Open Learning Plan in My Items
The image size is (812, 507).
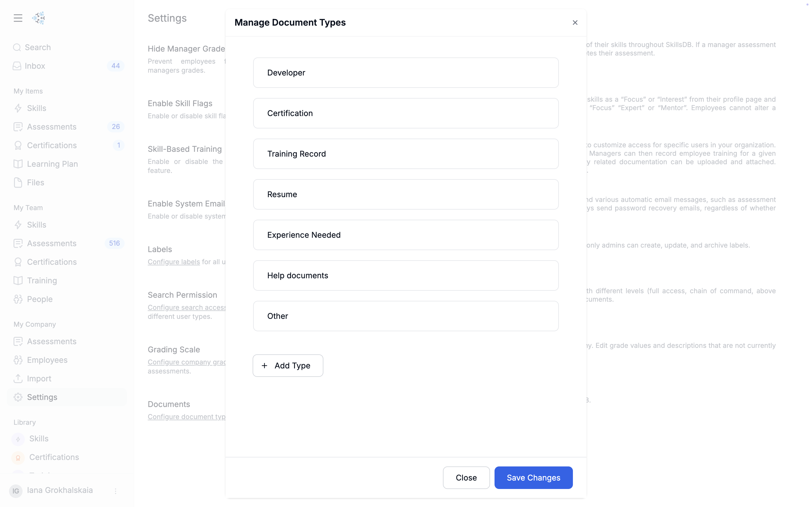click(52, 164)
